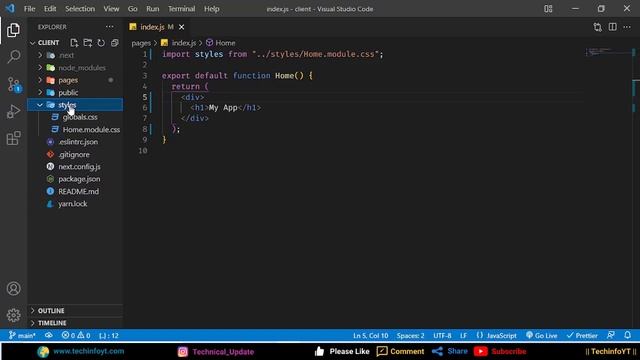The image size is (640, 360).
Task: Click pages in the breadcrumb
Action: pyautogui.click(x=141, y=43)
